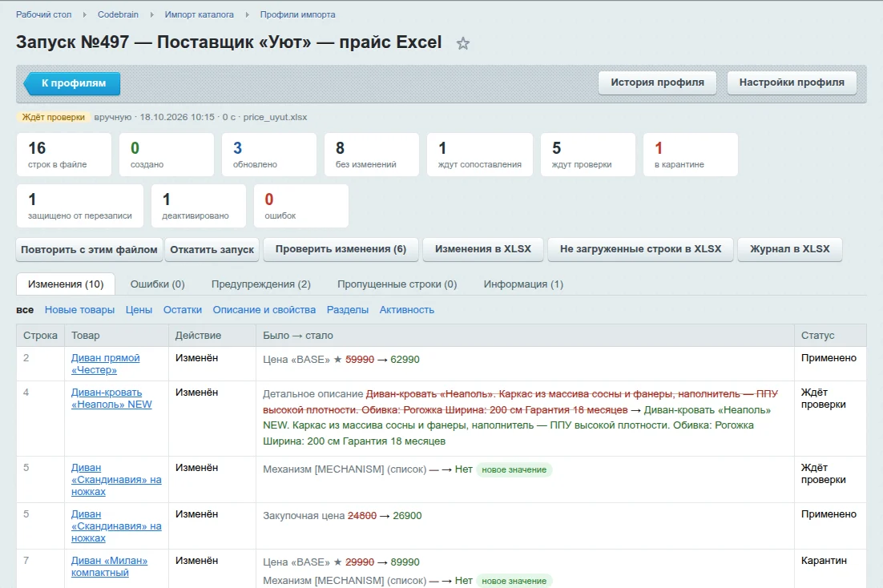Viewport: 883px width, 588px height.
Task: Switch to the «Ошибки (0)» tab
Action: click(x=158, y=284)
